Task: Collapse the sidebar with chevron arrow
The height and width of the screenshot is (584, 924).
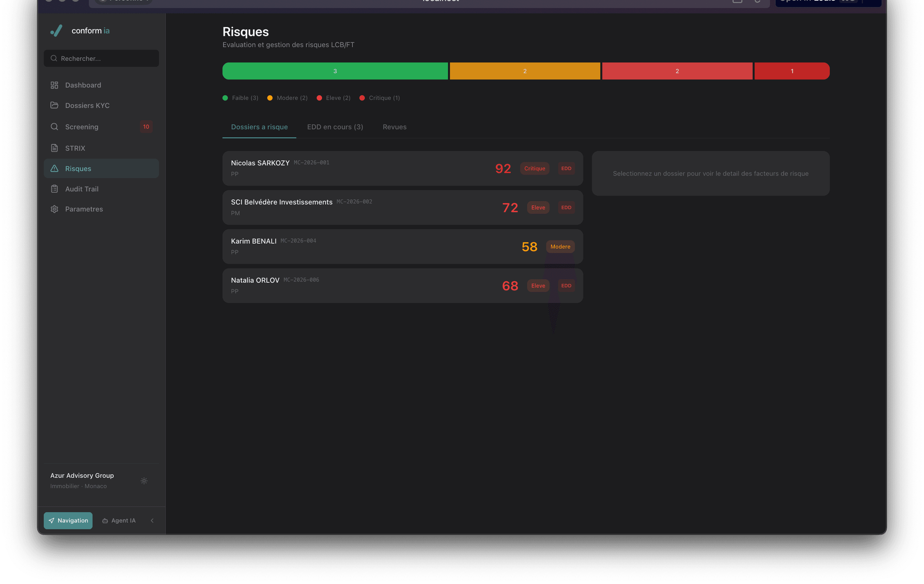Action: 152,521
